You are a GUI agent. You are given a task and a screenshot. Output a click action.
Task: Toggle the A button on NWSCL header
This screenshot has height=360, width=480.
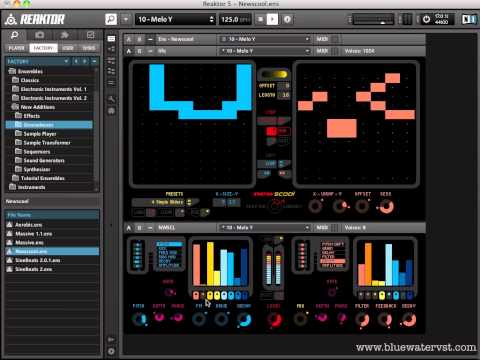click(129, 228)
